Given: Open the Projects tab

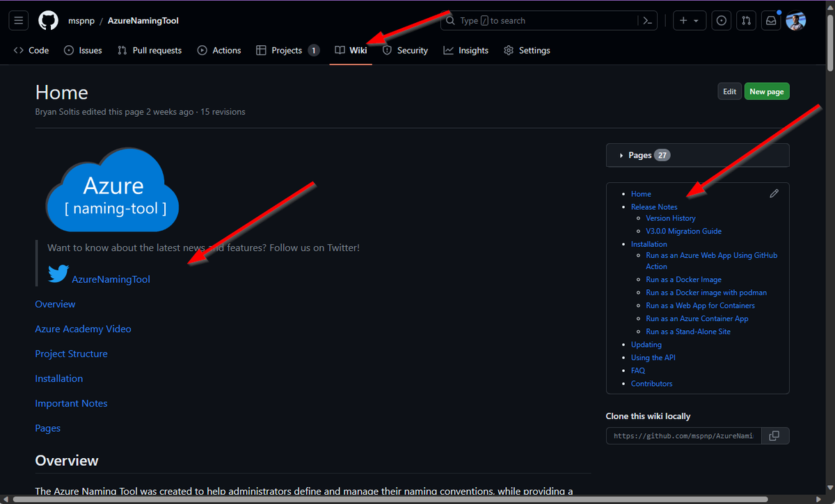Looking at the screenshot, I should (288, 51).
